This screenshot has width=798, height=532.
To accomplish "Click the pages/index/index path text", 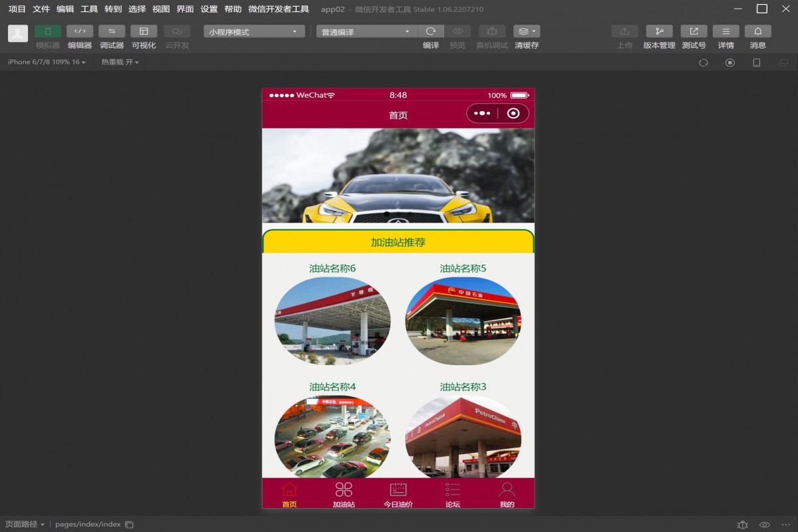I will (88, 524).
